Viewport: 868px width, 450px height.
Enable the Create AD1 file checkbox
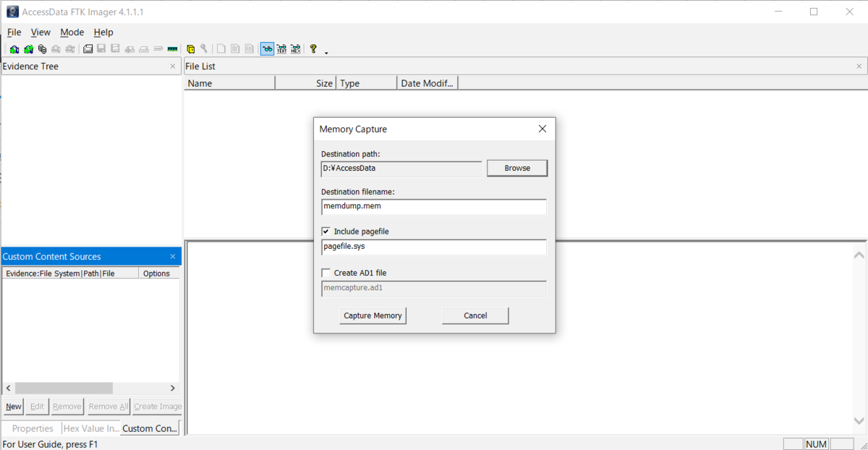(326, 273)
